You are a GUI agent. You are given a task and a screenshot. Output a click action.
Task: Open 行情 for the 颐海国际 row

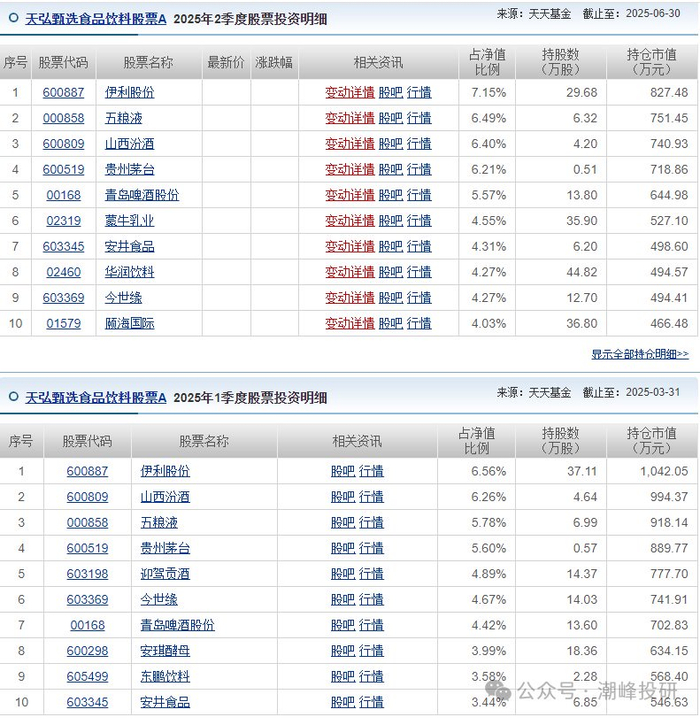[x=419, y=324]
